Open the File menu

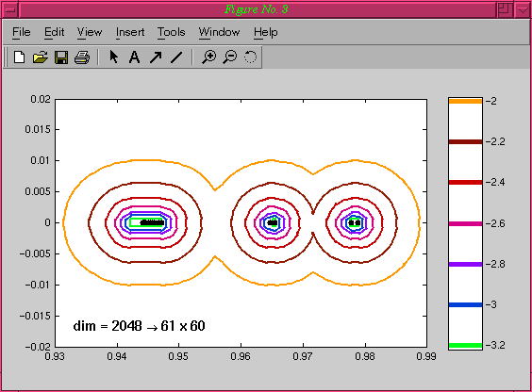[22, 32]
